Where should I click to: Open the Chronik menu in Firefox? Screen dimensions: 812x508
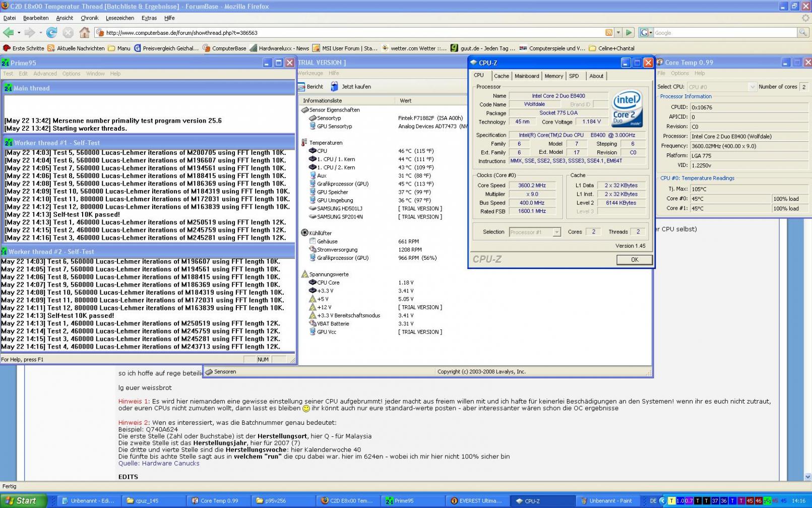89,18
